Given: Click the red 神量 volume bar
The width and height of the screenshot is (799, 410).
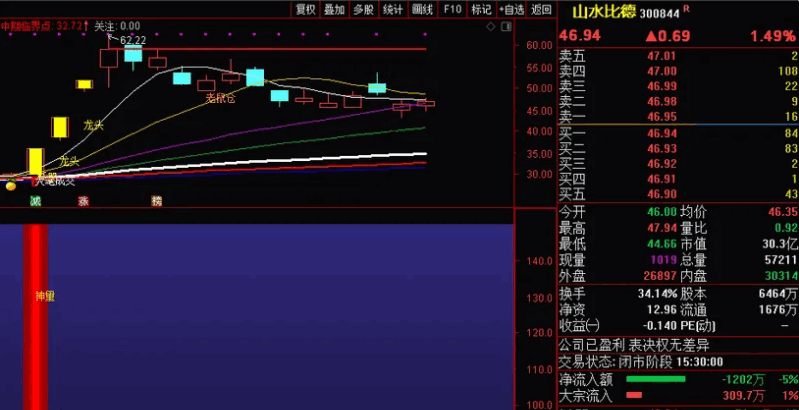Looking at the screenshot, I should tap(36, 317).
